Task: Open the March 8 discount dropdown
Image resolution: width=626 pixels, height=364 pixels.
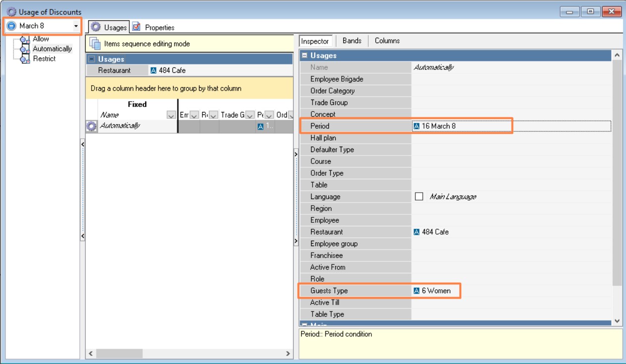Action: click(76, 26)
